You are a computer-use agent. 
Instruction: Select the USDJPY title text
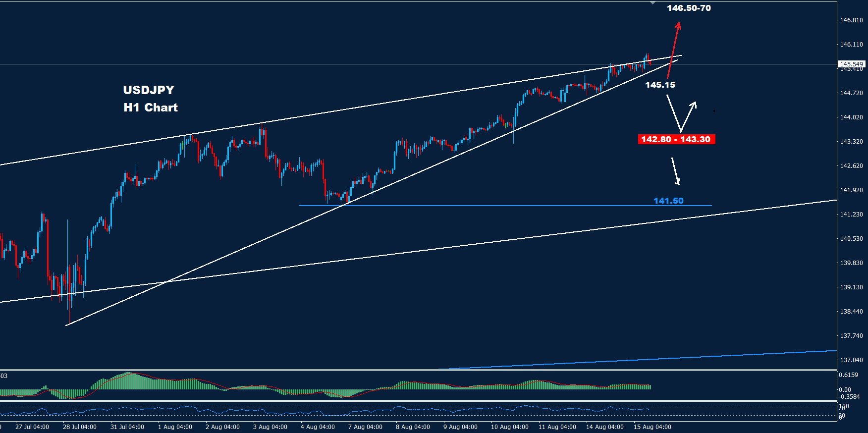(149, 90)
